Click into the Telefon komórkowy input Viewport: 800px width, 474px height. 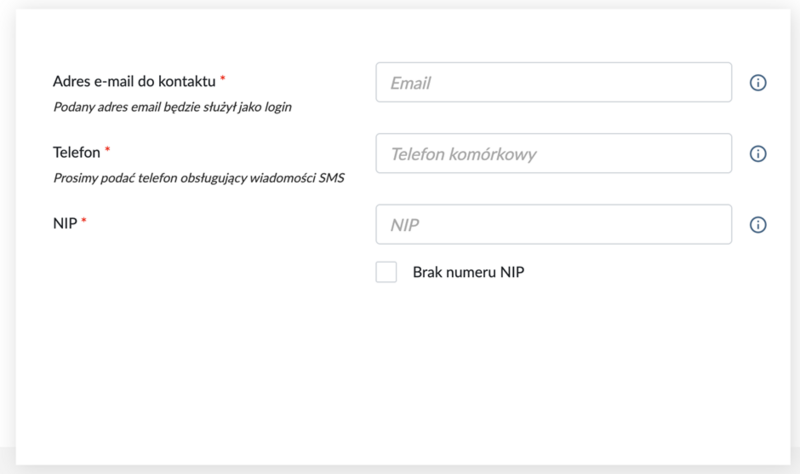554,154
